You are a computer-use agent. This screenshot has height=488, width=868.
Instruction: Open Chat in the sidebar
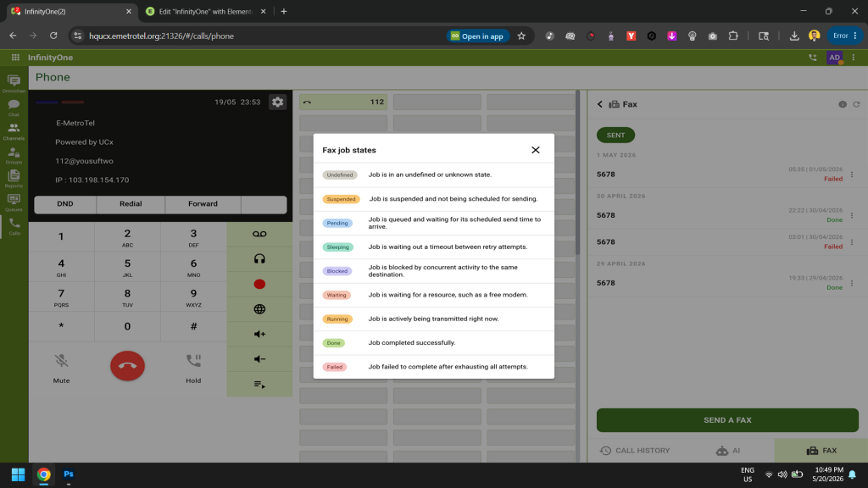tap(14, 108)
